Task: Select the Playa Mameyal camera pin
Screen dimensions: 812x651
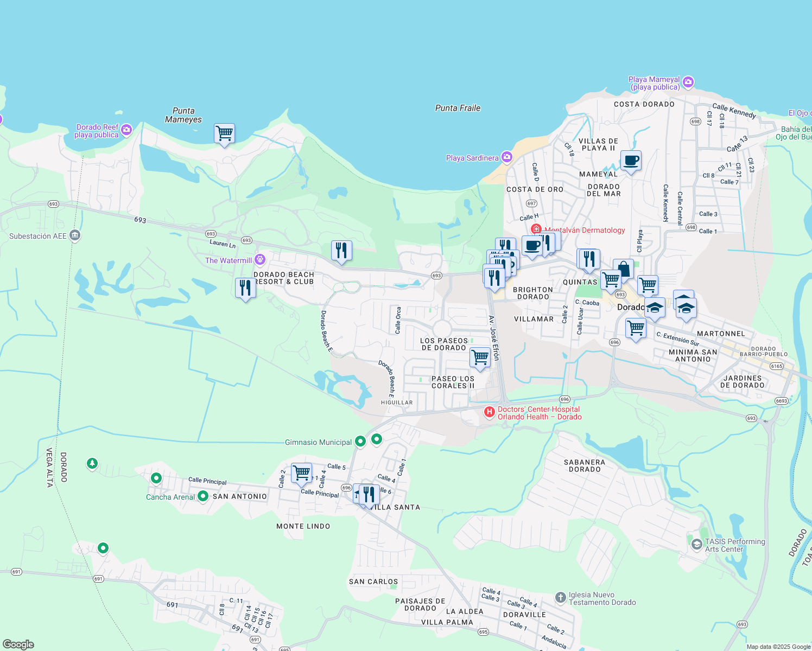Action: point(688,82)
